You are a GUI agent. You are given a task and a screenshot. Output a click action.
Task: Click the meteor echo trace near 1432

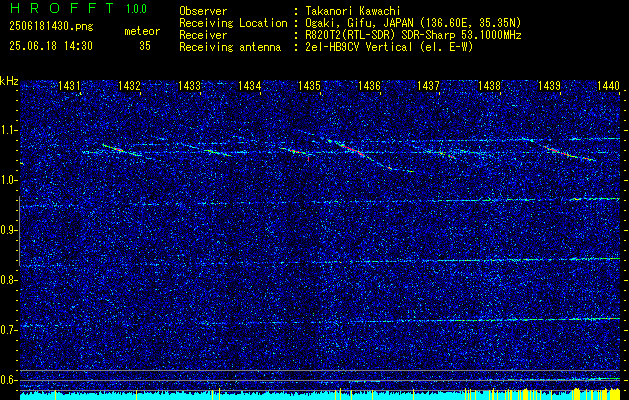point(122,150)
